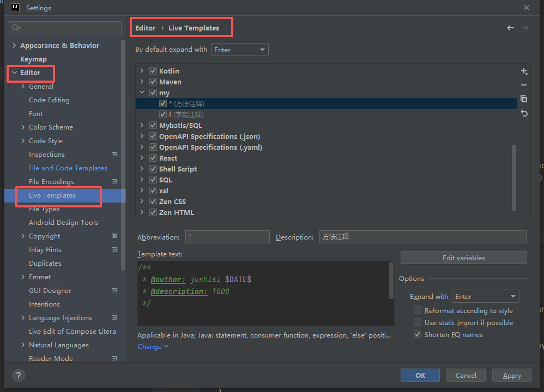Expand the Code Style node
Screen dimensions: 544x392
(23, 140)
